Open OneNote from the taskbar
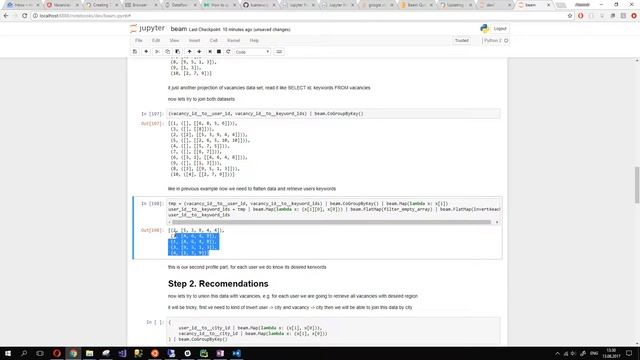 tap(220, 353)
